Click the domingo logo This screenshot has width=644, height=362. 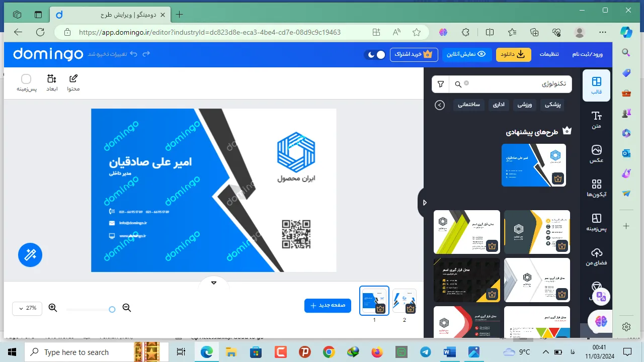click(x=48, y=54)
